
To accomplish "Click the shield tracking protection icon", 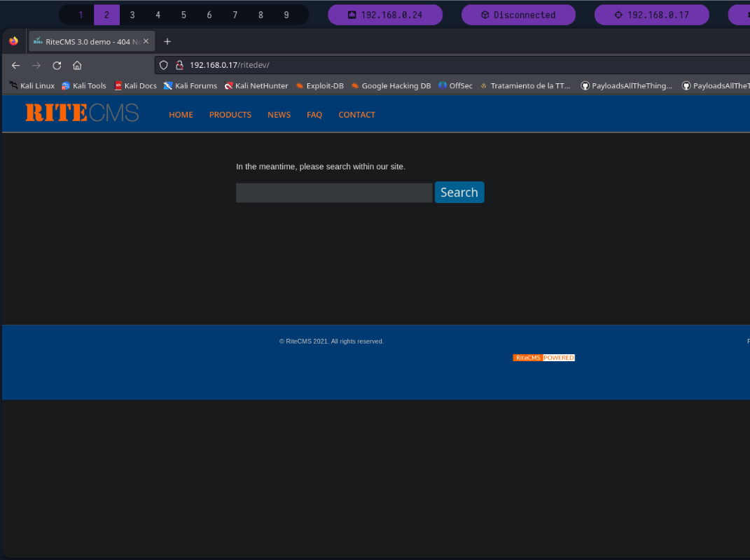I will pos(164,65).
